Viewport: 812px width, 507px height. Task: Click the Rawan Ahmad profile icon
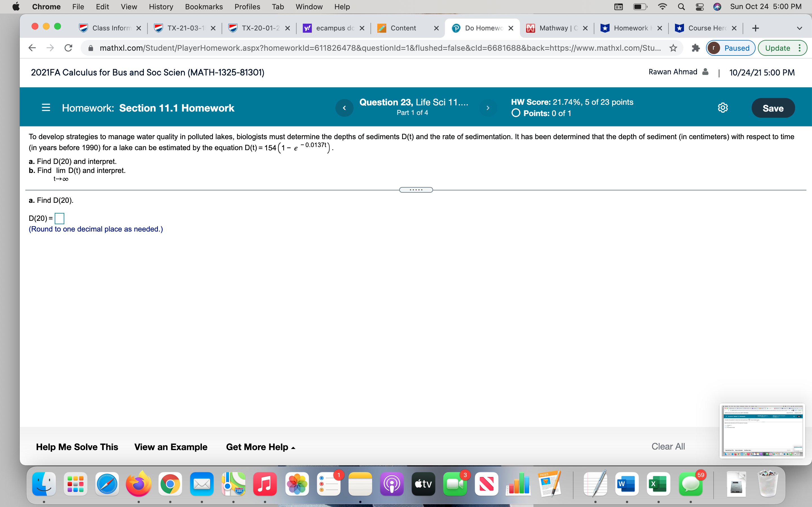[704, 72]
